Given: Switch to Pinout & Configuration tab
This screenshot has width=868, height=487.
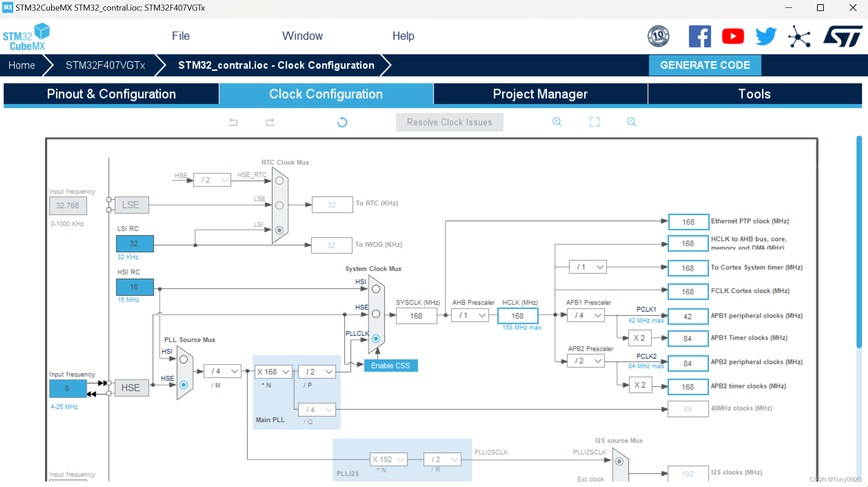Looking at the screenshot, I should coord(111,94).
